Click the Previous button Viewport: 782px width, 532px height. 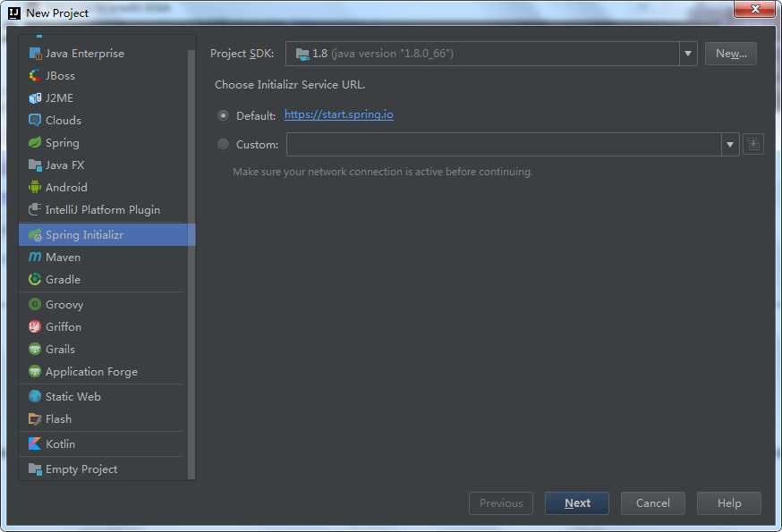pos(501,503)
